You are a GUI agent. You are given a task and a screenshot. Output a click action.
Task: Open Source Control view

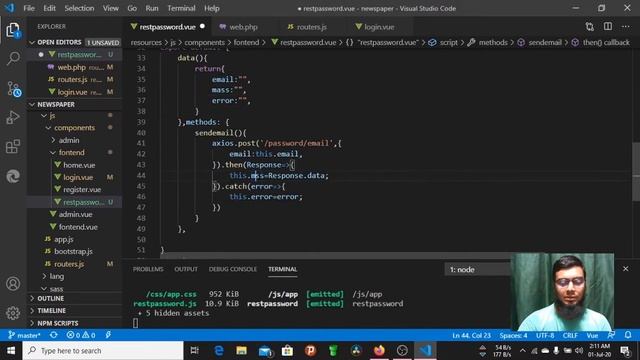(x=13, y=88)
